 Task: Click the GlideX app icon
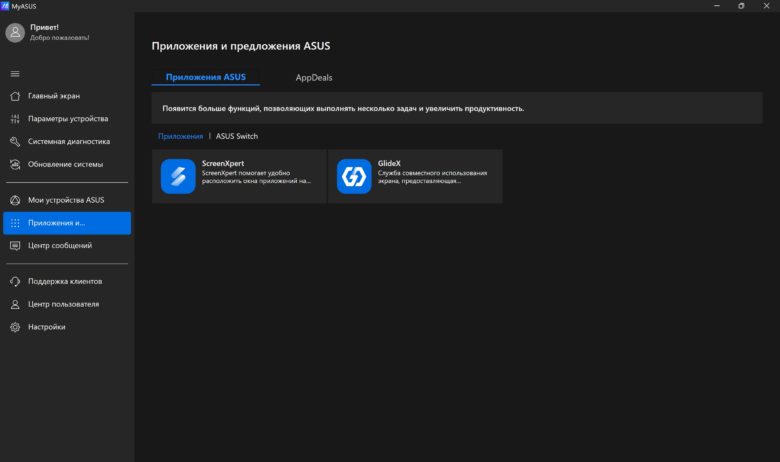(x=354, y=176)
